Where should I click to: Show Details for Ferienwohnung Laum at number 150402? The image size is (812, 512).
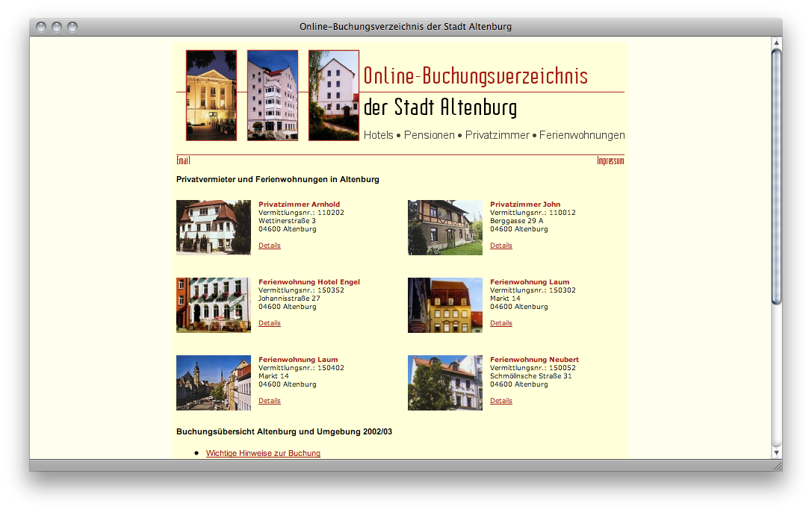[270, 401]
